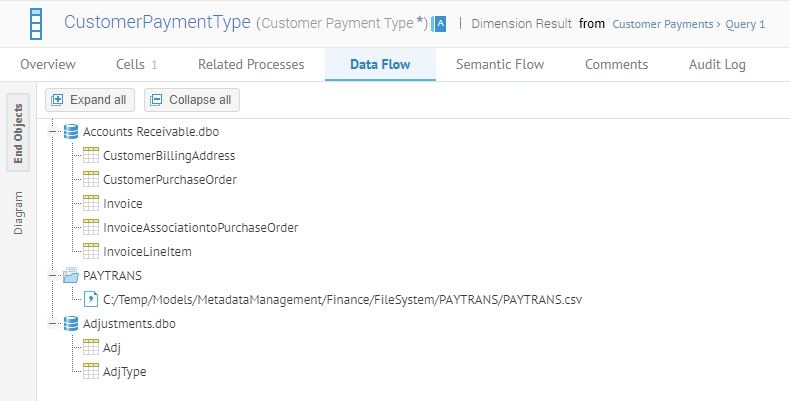Open the Related Processes tab

pyautogui.click(x=251, y=64)
